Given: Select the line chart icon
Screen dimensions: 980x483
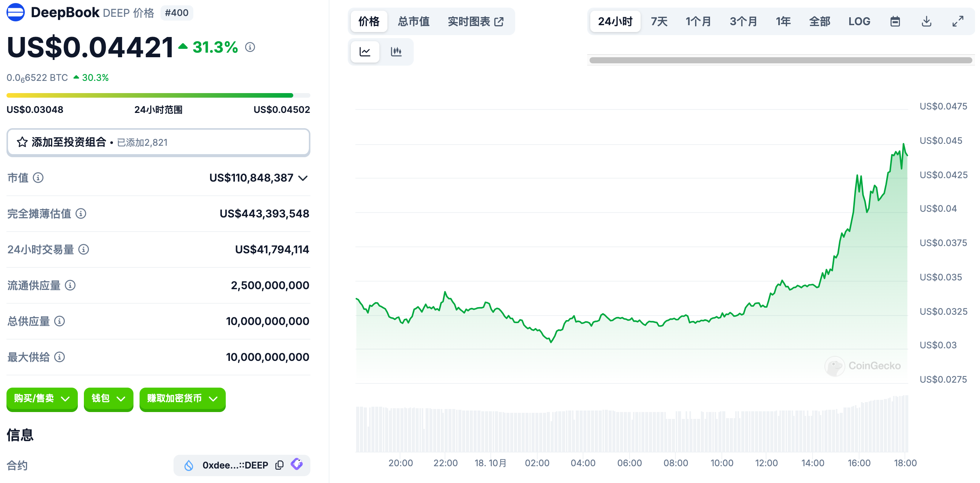Looking at the screenshot, I should tap(365, 52).
